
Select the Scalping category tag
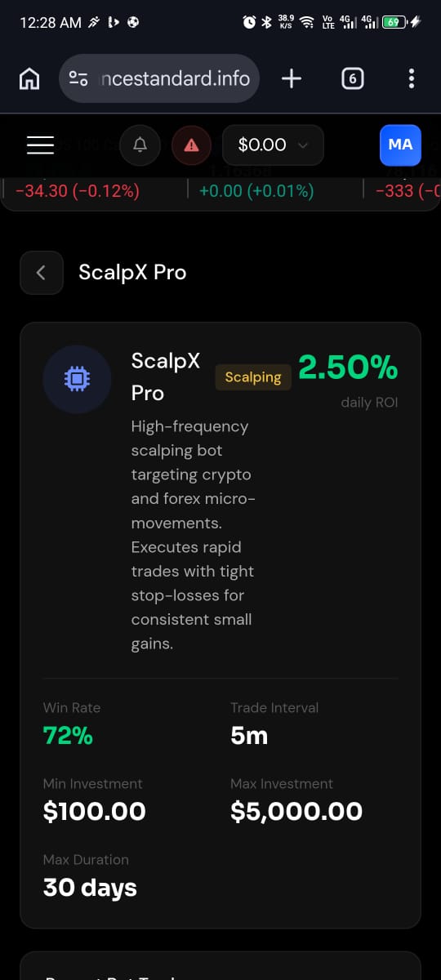253,377
